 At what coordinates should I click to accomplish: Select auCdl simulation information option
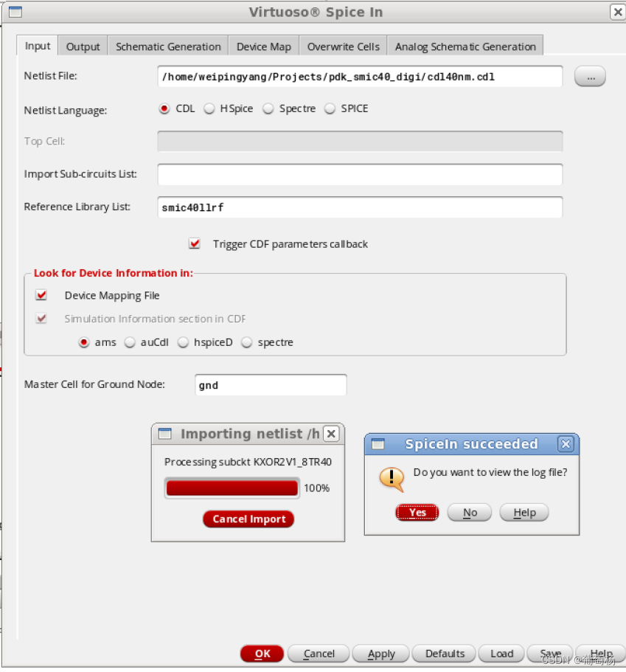point(130,342)
